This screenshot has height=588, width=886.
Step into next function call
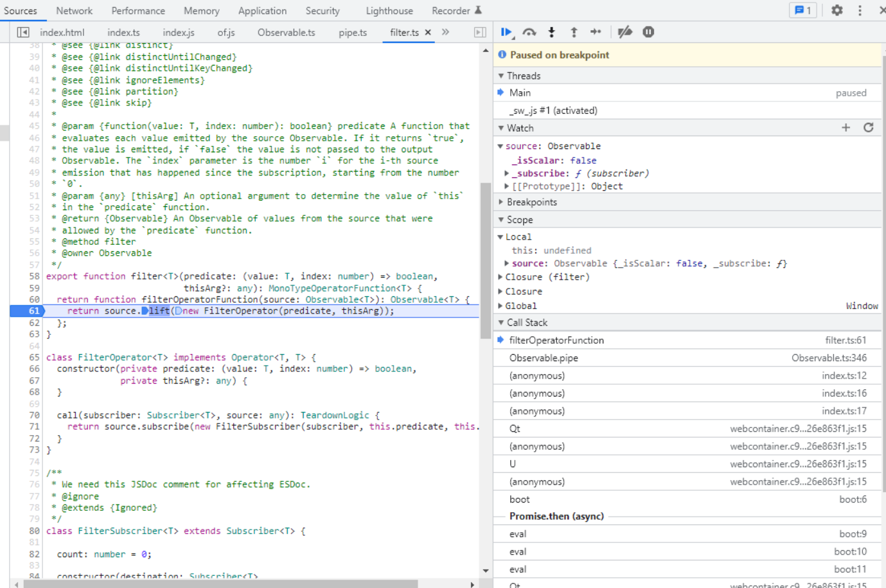[x=551, y=32]
